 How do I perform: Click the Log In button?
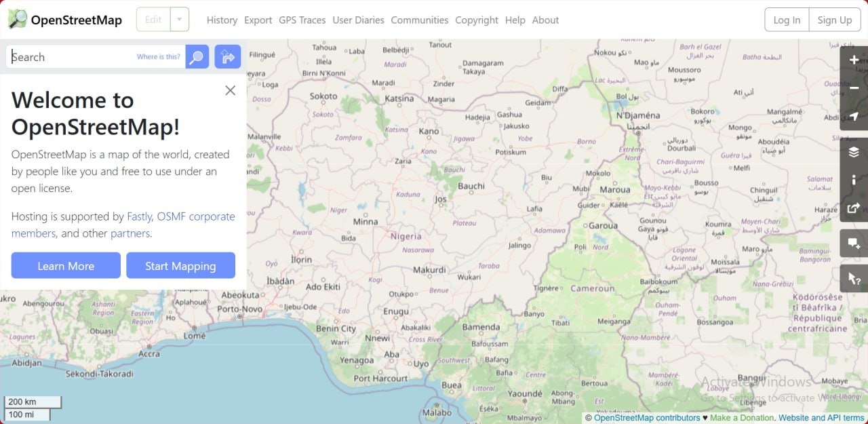click(x=787, y=20)
